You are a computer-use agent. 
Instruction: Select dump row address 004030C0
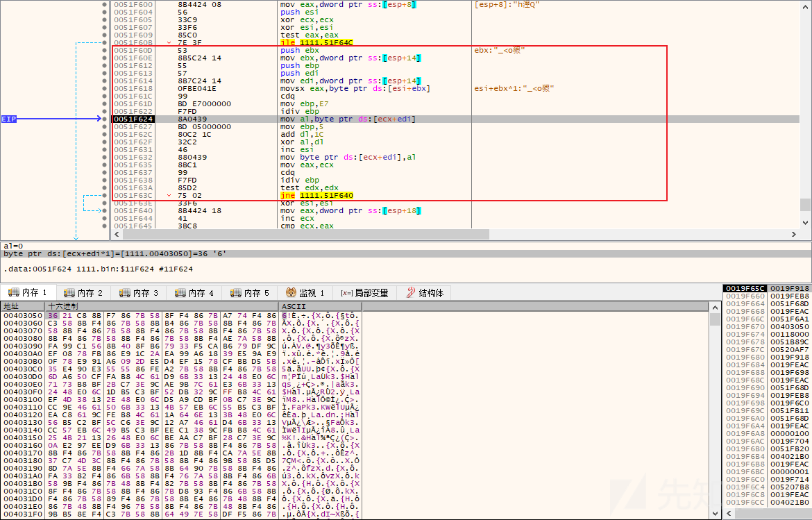point(23,369)
